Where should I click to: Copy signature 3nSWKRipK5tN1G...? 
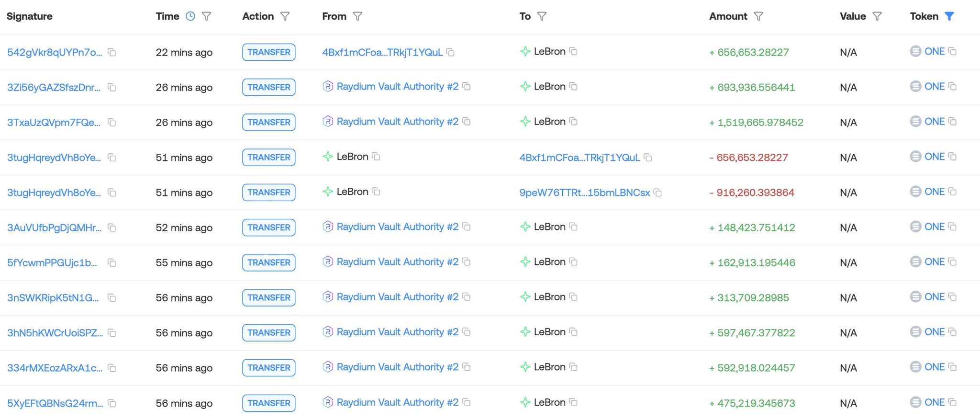point(112,297)
